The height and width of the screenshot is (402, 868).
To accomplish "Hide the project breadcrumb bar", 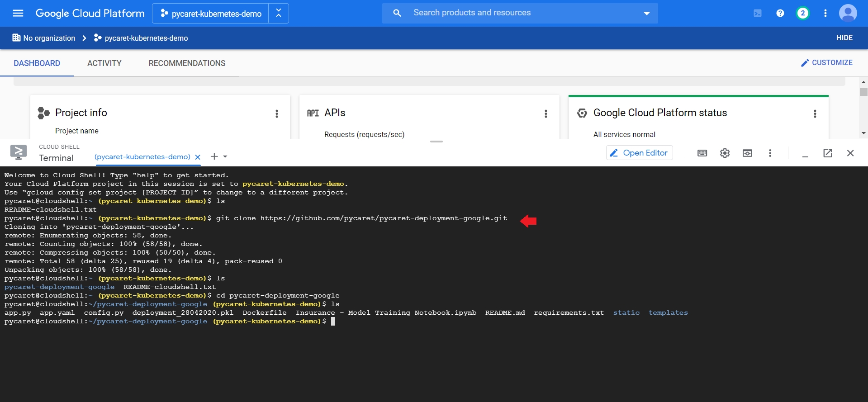I will click(844, 38).
